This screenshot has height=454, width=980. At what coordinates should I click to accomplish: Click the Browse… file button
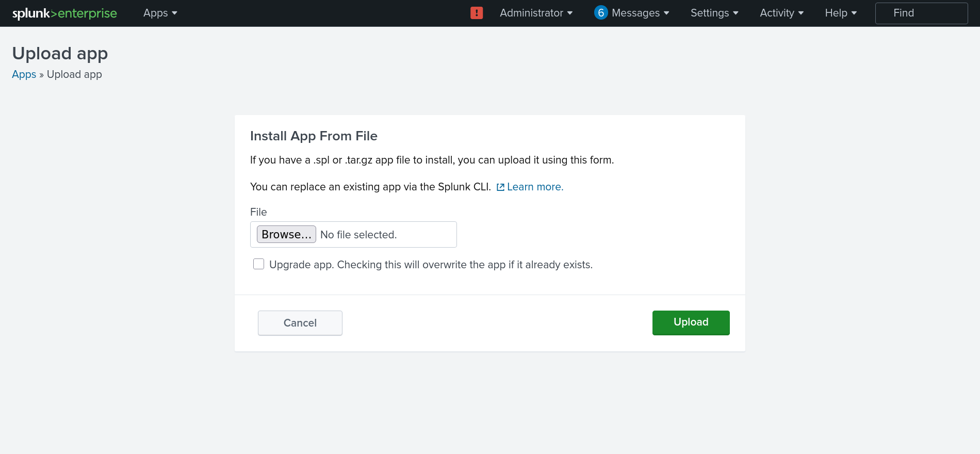pyautogui.click(x=286, y=234)
